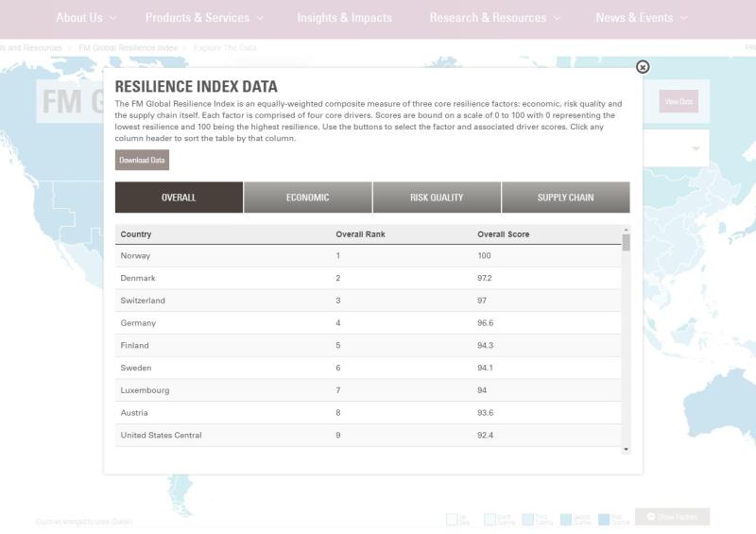Click the table scrollbar down arrow

pos(626,449)
